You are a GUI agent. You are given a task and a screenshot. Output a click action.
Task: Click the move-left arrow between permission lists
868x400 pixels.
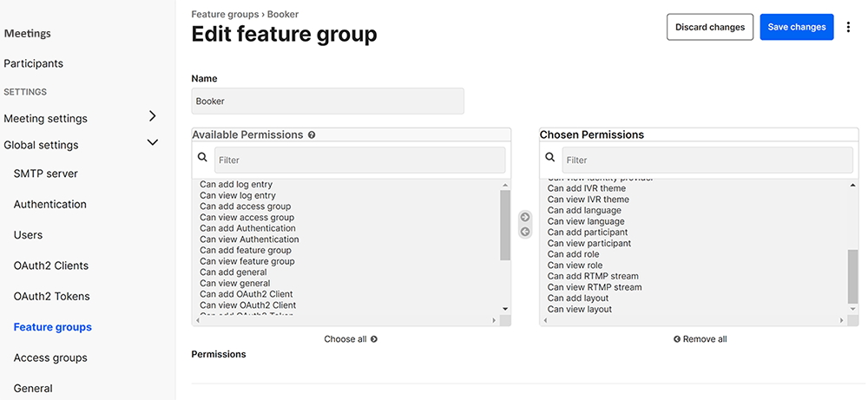point(525,232)
